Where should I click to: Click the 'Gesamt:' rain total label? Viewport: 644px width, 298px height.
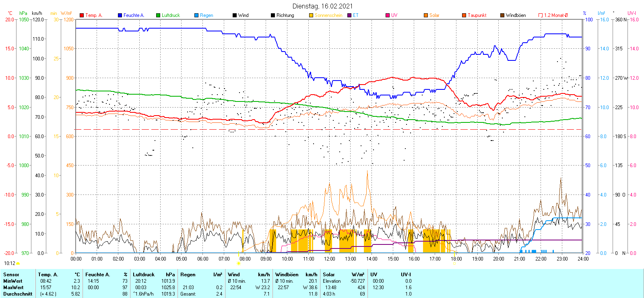click(x=188, y=294)
